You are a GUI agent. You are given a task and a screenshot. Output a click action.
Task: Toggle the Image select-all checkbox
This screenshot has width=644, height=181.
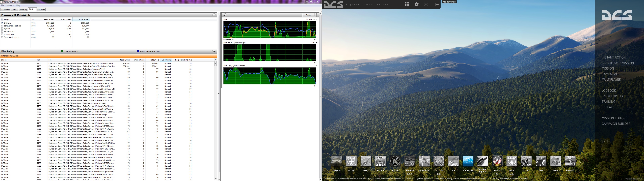[x=2, y=19]
